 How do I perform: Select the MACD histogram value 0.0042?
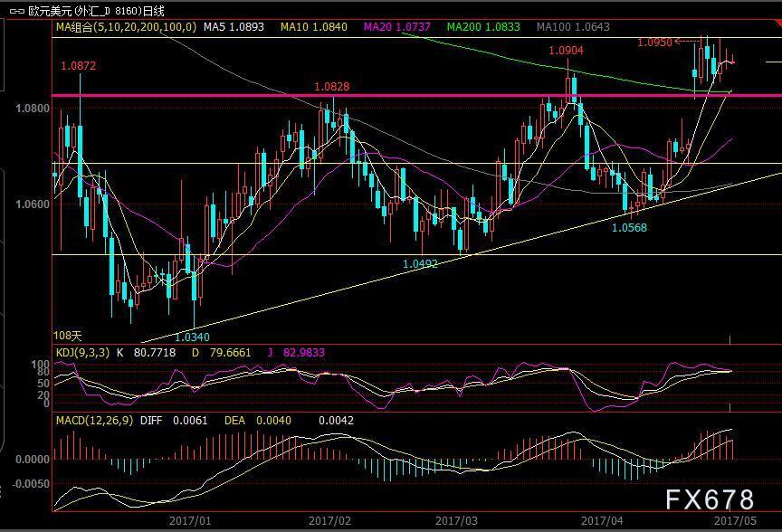(336, 421)
